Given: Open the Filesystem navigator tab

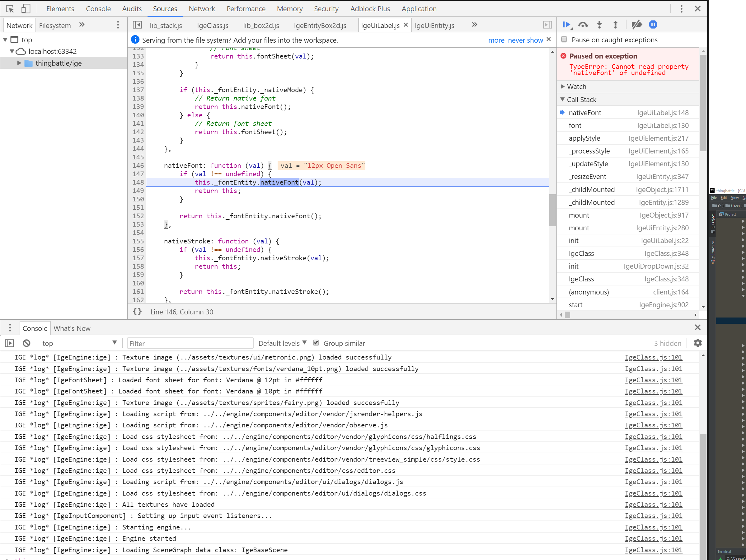Looking at the screenshot, I should (55, 25).
